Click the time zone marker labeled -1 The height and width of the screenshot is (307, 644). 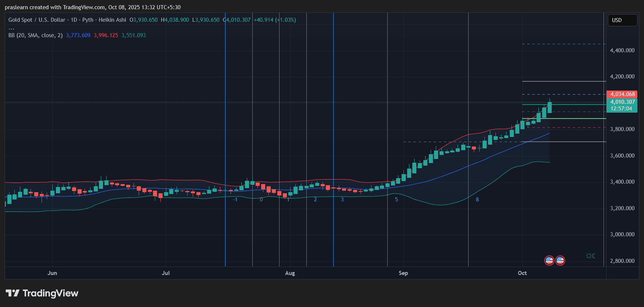point(235,200)
